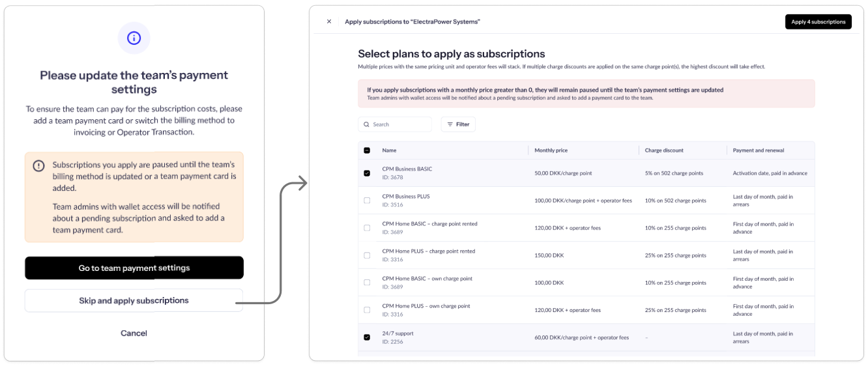Image resolution: width=868 pixels, height=366 pixels.
Task: Uncheck the CPM Business BASIC checkbox
Action: tap(367, 173)
